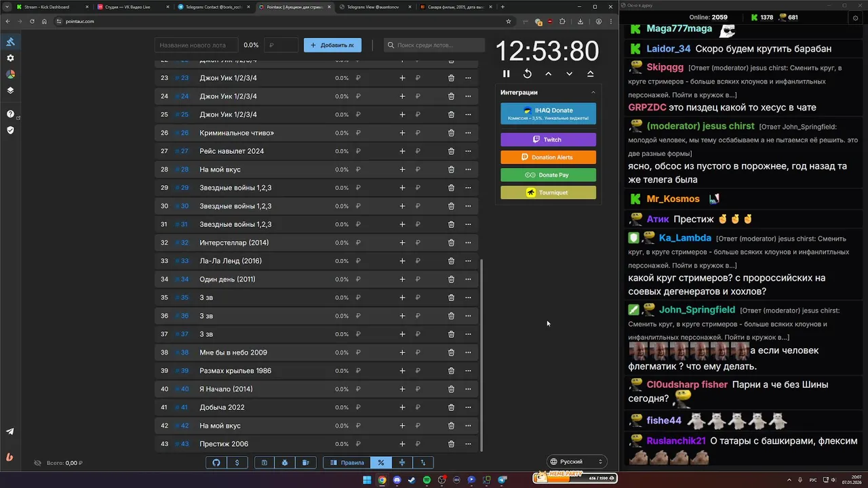Reset the auction timer
This screenshot has height=488, width=868.
point(527,74)
